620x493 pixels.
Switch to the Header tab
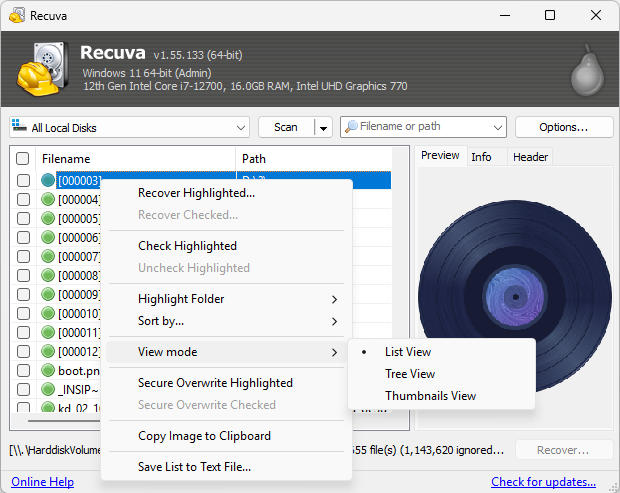pos(530,157)
